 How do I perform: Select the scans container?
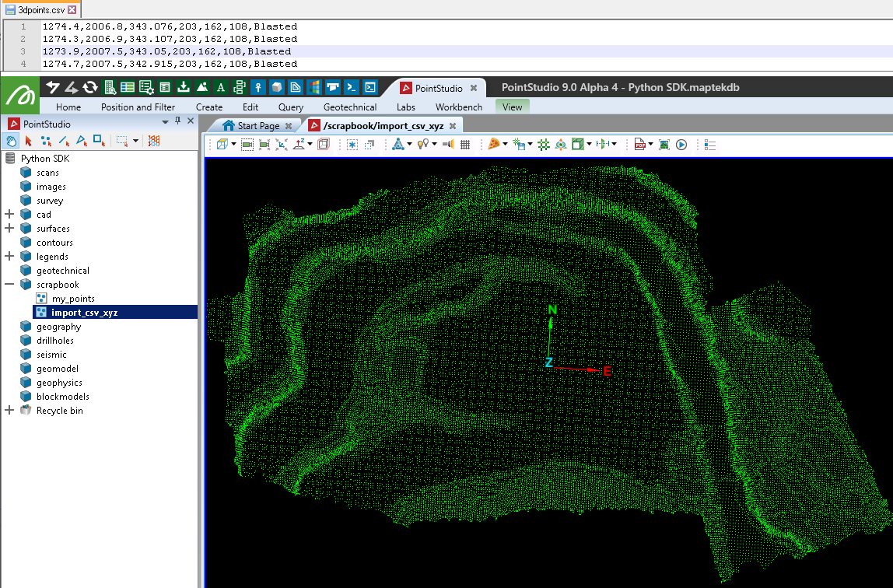[47, 173]
